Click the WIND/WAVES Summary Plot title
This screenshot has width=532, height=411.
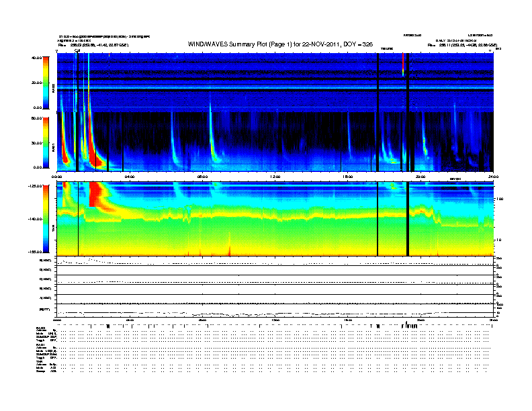coord(280,44)
